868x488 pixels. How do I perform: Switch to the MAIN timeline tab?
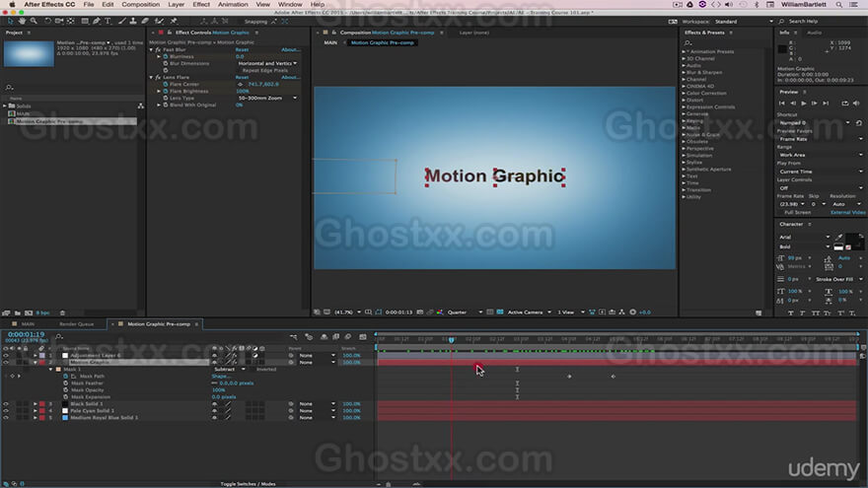tap(28, 323)
